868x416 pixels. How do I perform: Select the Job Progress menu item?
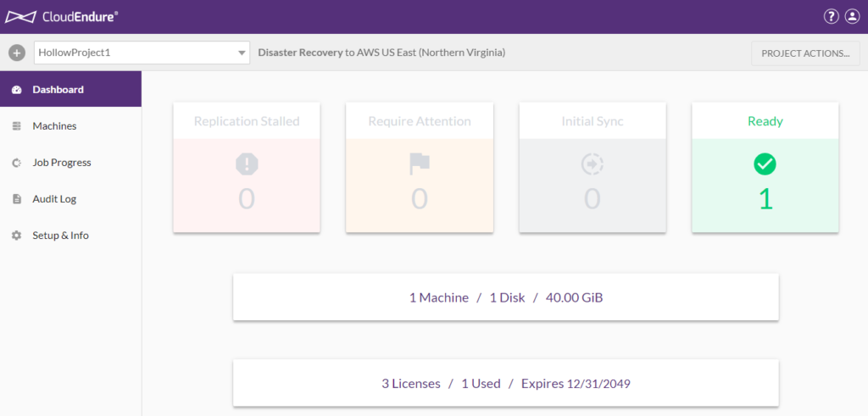tap(61, 163)
